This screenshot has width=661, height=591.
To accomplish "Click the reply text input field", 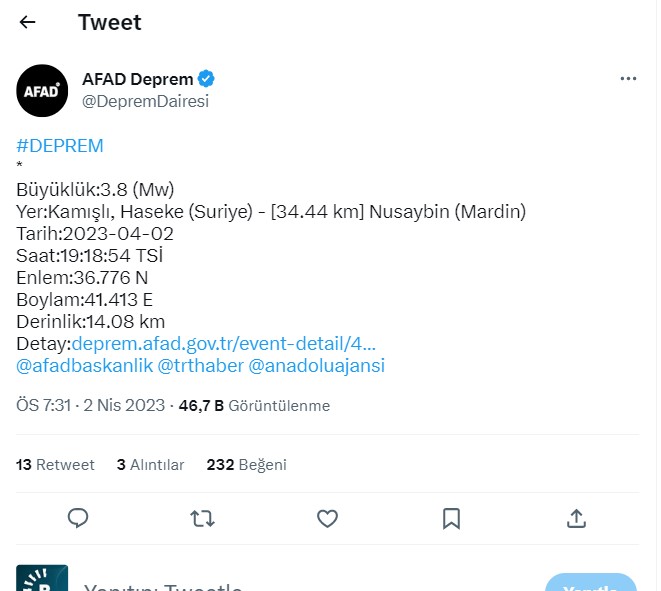I will coord(300,583).
